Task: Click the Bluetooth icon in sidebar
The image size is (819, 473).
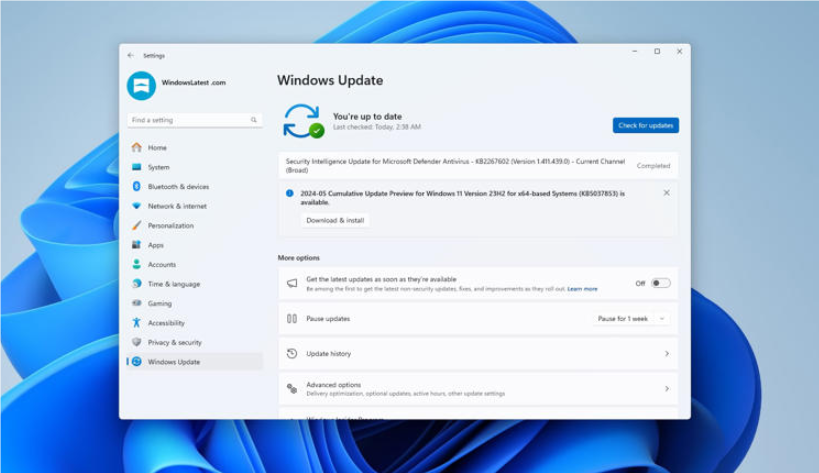Action: pyautogui.click(x=136, y=186)
